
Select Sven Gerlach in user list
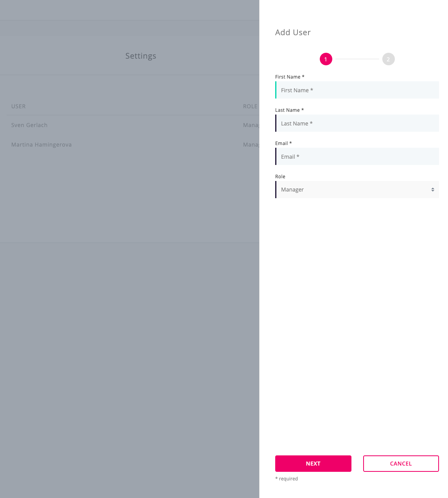(29, 125)
